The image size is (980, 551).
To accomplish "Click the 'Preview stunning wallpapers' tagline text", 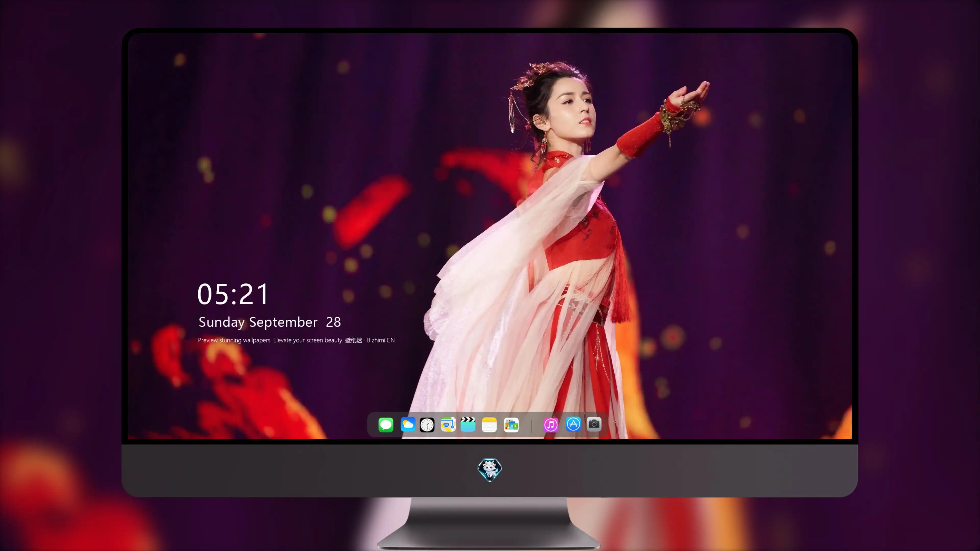I will coord(296,340).
